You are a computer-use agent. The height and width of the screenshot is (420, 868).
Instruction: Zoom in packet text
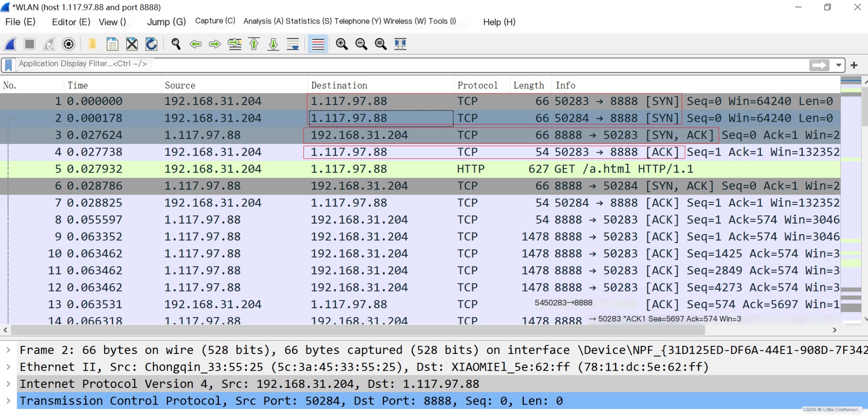pyautogui.click(x=342, y=44)
